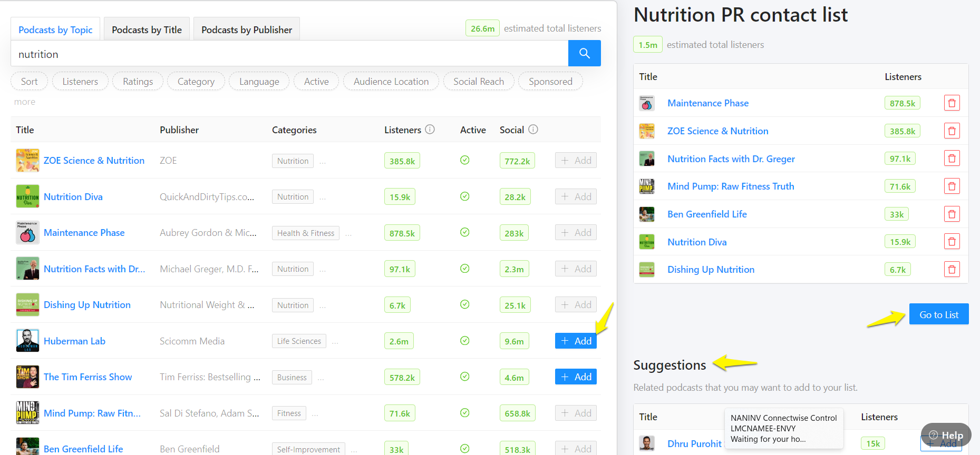Image resolution: width=980 pixels, height=455 pixels.
Task: Click the blue search magnifier button
Action: pyautogui.click(x=584, y=53)
